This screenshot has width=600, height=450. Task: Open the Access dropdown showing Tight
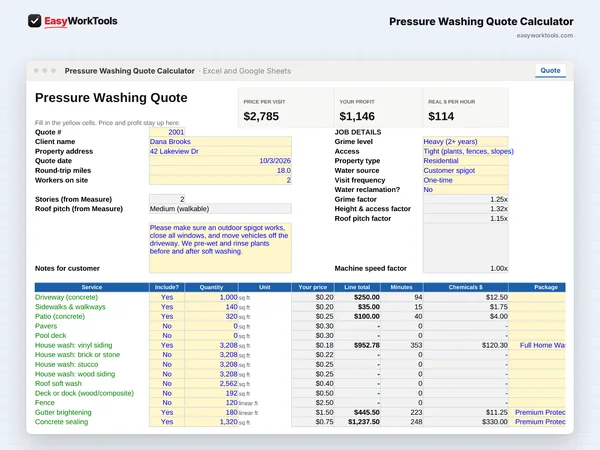pyautogui.click(x=466, y=151)
